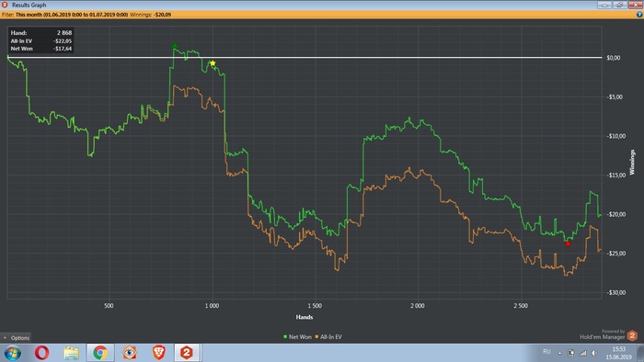Image resolution: width=644 pixels, height=362 pixels.
Task: Click the Hold'em Manager 2 logo
Action: pos(632,335)
